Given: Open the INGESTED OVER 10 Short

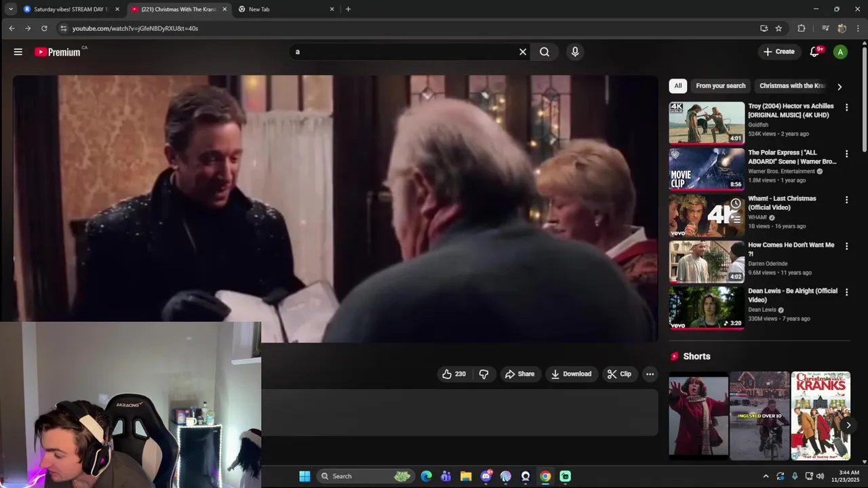Looking at the screenshot, I should (x=759, y=415).
